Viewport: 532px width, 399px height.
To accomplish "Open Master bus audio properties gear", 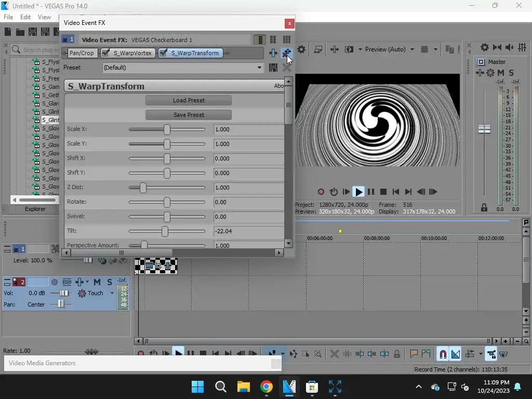I will tap(485, 47).
